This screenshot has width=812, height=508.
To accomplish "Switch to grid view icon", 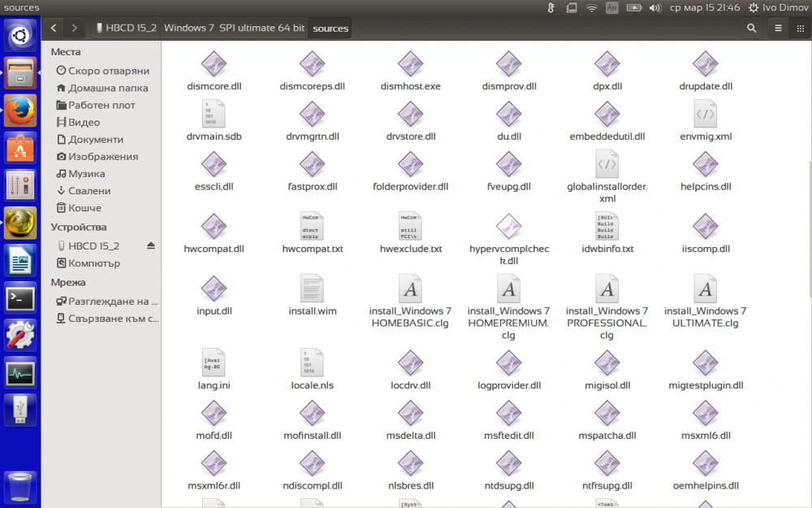I will [800, 28].
